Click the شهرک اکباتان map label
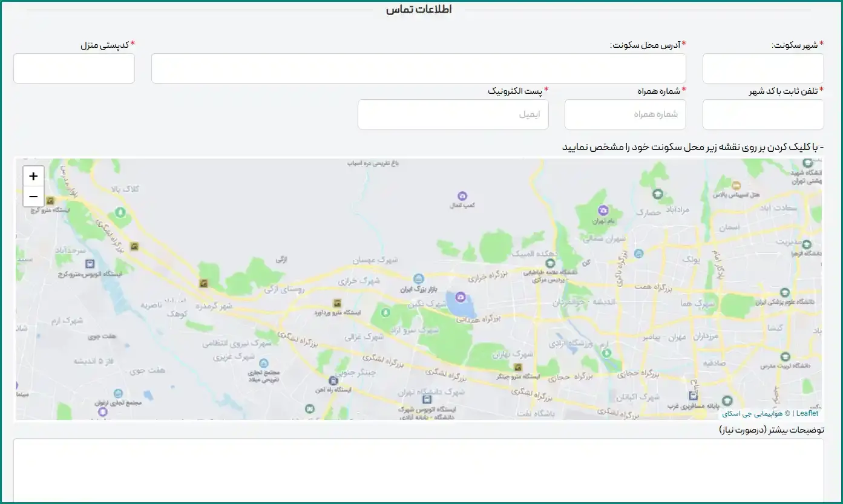 click(638, 398)
